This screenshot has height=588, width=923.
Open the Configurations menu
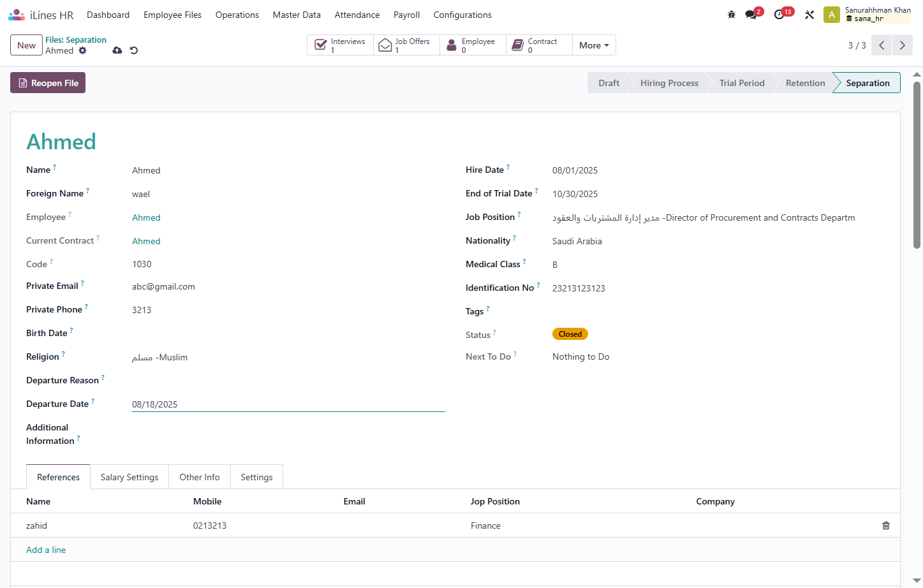tap(462, 15)
